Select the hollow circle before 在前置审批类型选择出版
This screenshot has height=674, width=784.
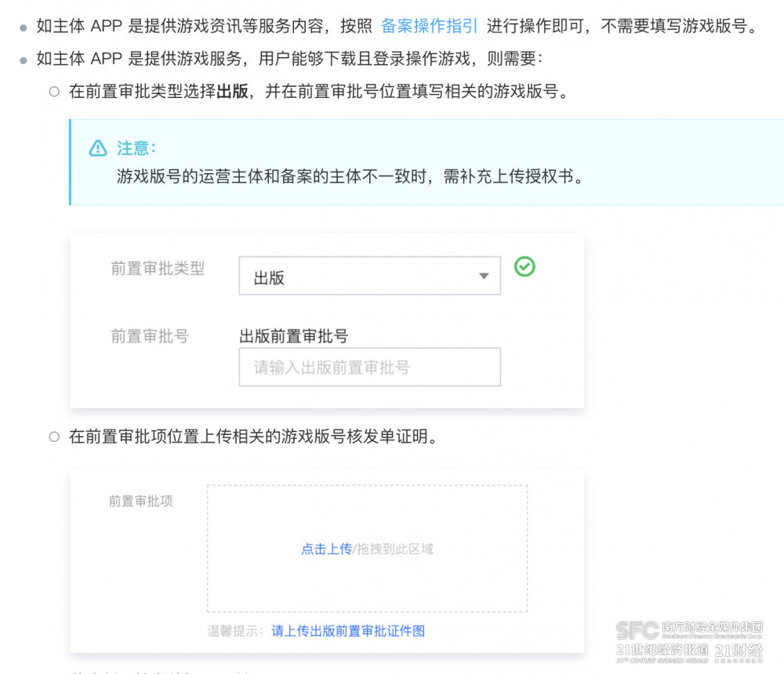(53, 91)
